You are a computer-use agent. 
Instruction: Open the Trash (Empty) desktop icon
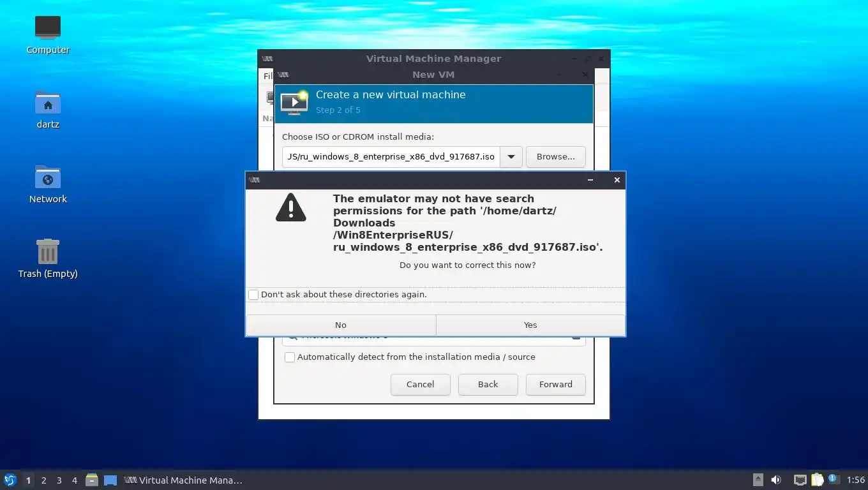pyautogui.click(x=48, y=251)
